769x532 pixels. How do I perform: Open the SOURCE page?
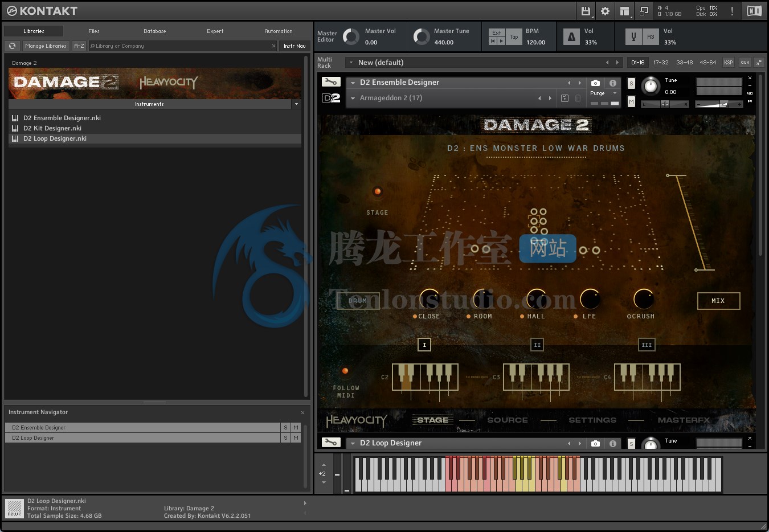pos(508,420)
